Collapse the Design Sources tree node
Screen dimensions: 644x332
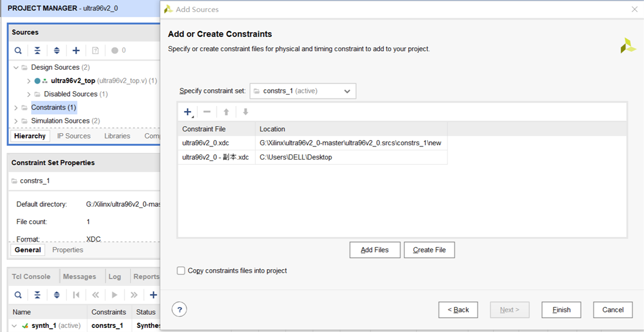16,67
